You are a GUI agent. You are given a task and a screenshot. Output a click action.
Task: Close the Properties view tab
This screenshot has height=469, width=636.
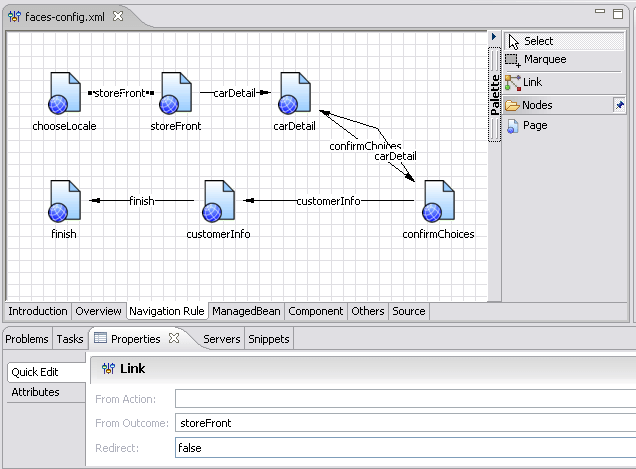click(174, 338)
